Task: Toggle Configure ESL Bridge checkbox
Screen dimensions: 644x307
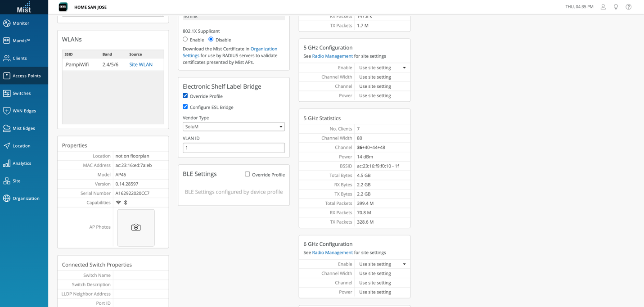Action: pos(185,107)
